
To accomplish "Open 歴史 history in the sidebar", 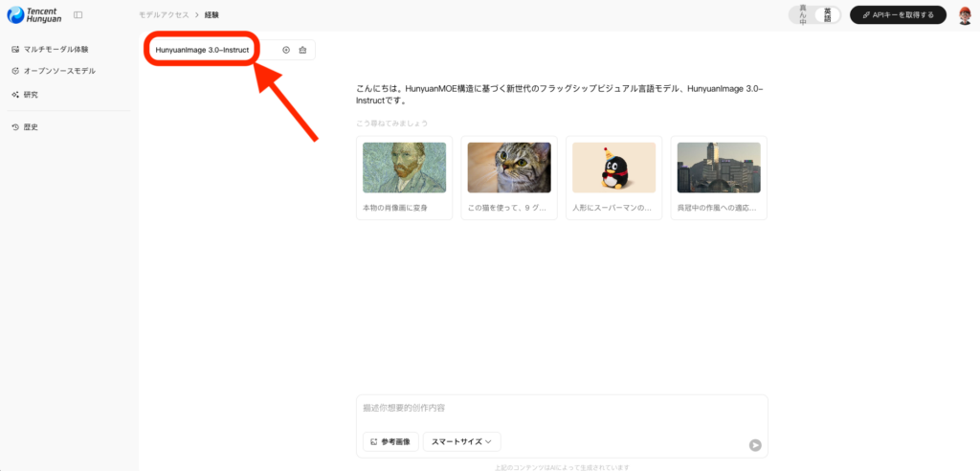I will [31, 127].
